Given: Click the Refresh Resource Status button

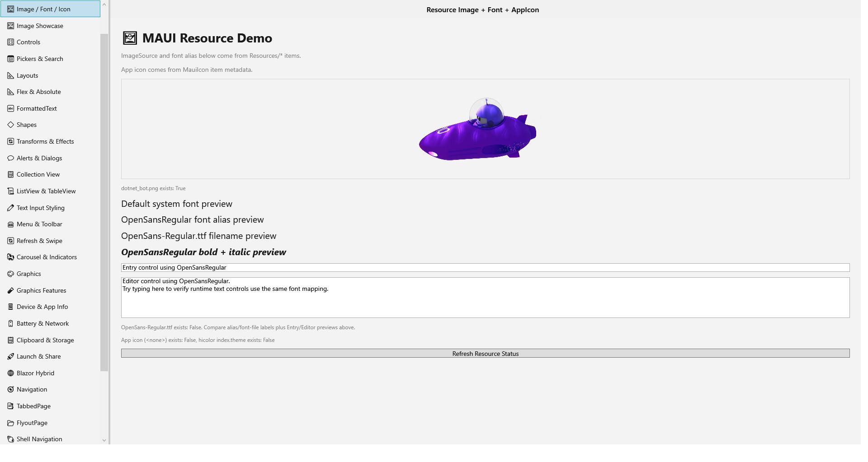Looking at the screenshot, I should 486,353.
